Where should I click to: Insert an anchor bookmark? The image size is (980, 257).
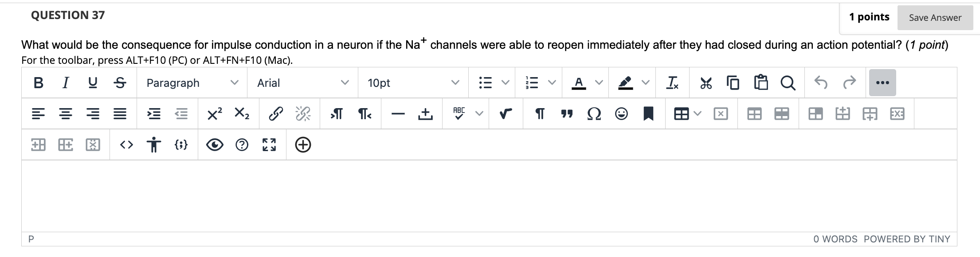(x=648, y=114)
